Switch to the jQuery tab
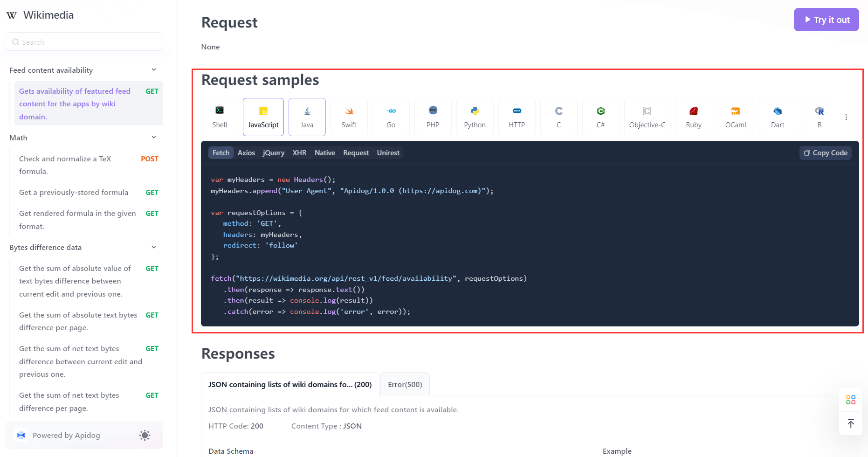Viewport: 868px width, 457px height. [274, 153]
